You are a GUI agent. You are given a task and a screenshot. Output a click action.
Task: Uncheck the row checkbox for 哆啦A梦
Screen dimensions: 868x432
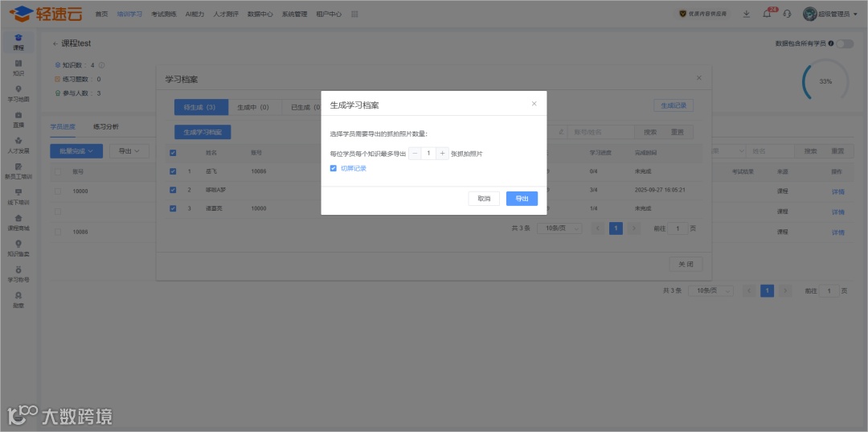(x=173, y=190)
